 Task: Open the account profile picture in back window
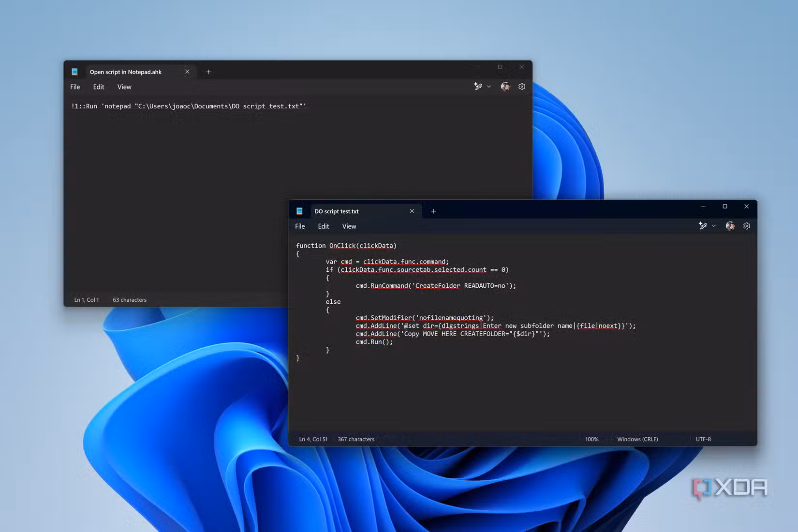(x=505, y=87)
